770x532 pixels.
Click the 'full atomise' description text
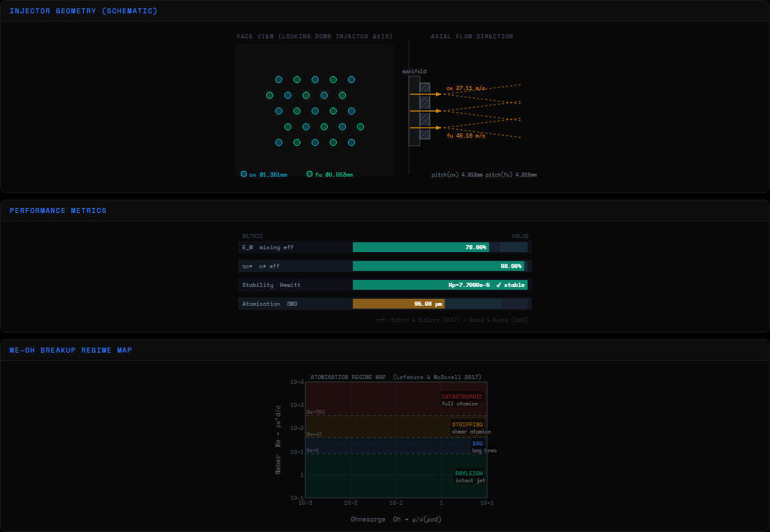click(x=460, y=404)
